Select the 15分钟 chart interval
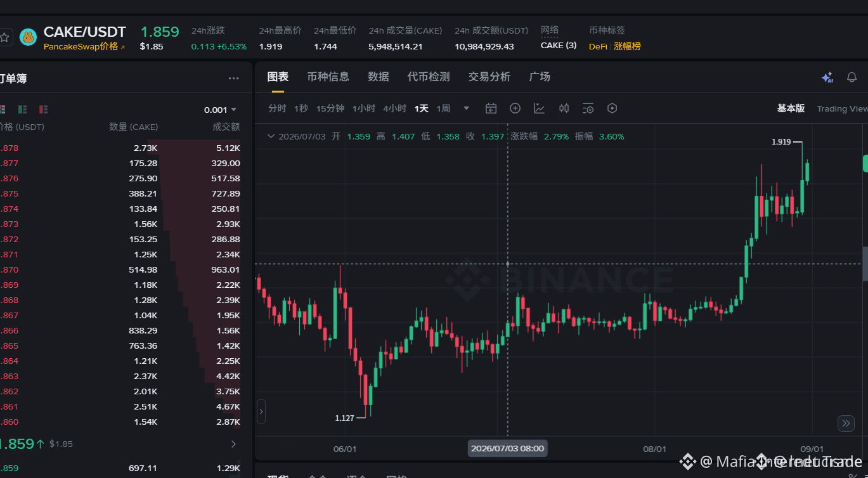Viewport: 868px width, 478px height. click(330, 108)
